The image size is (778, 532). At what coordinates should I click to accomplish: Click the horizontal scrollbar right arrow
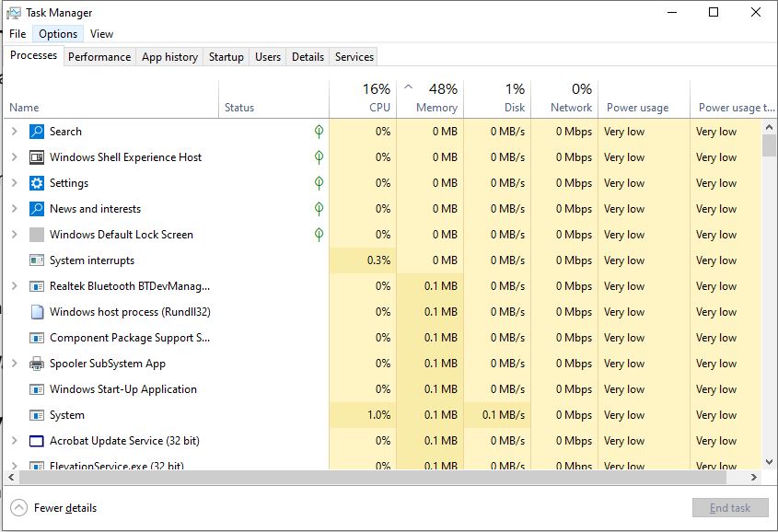coord(754,478)
